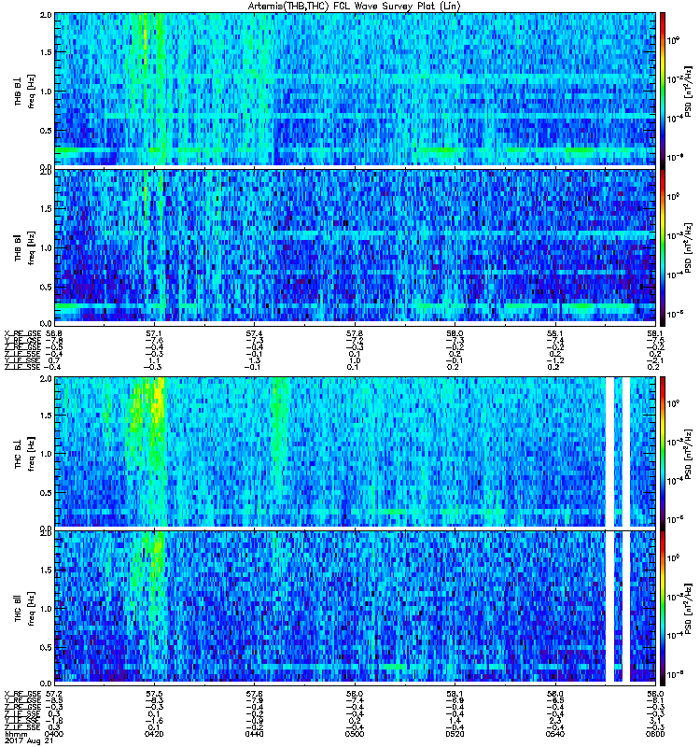Click the 0440 time axis label

[x=254, y=734]
